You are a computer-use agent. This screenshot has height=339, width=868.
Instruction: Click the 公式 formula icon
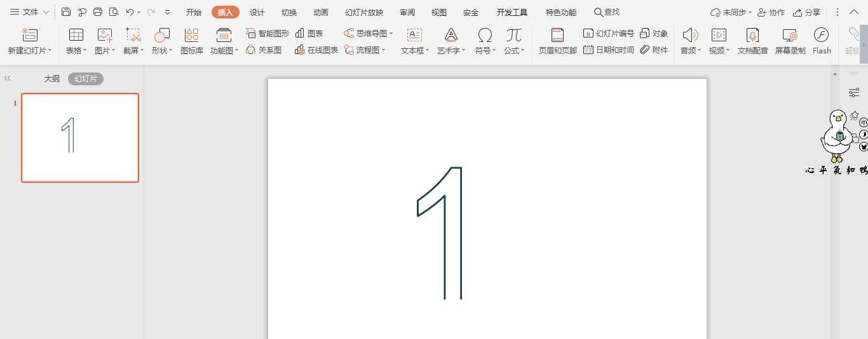(x=514, y=35)
